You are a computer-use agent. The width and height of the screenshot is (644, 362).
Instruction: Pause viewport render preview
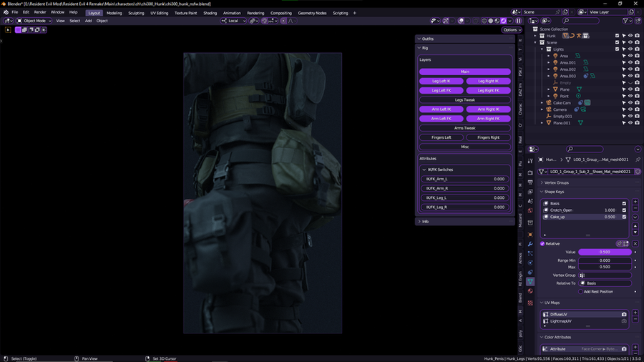point(519,21)
